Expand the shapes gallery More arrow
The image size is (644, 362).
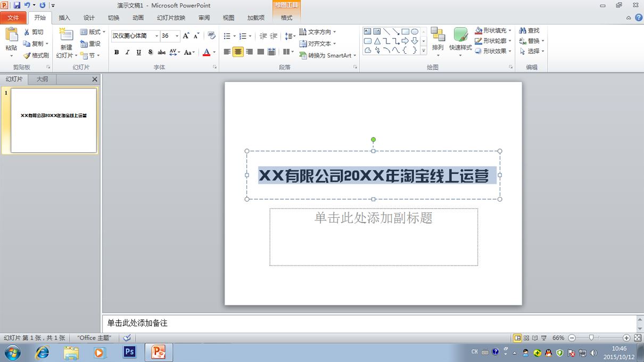pyautogui.click(x=424, y=51)
